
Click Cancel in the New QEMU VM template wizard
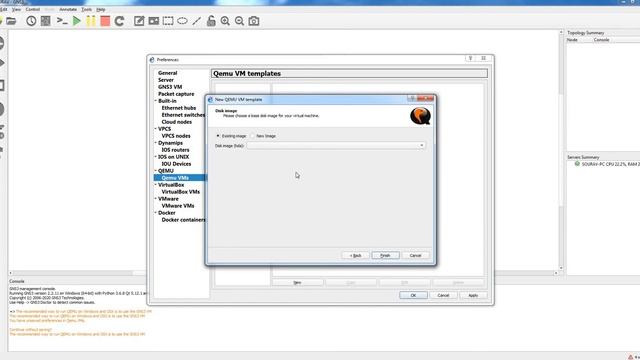[x=416, y=255]
